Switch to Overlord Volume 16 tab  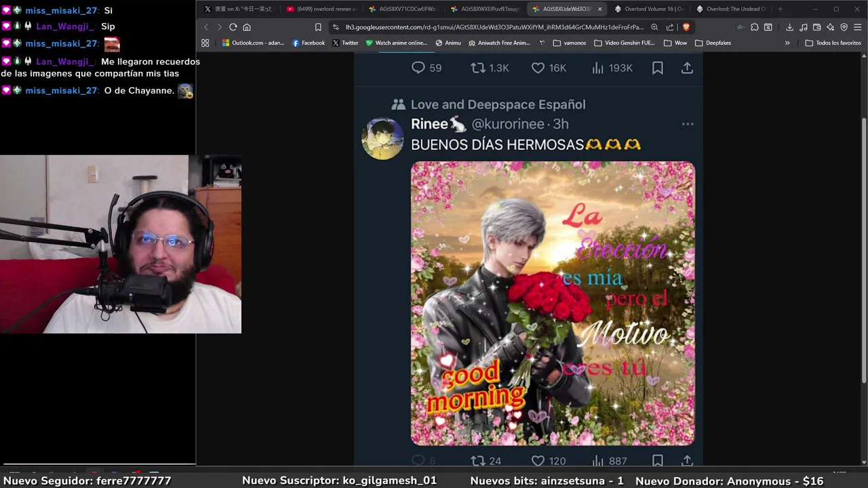click(x=648, y=9)
